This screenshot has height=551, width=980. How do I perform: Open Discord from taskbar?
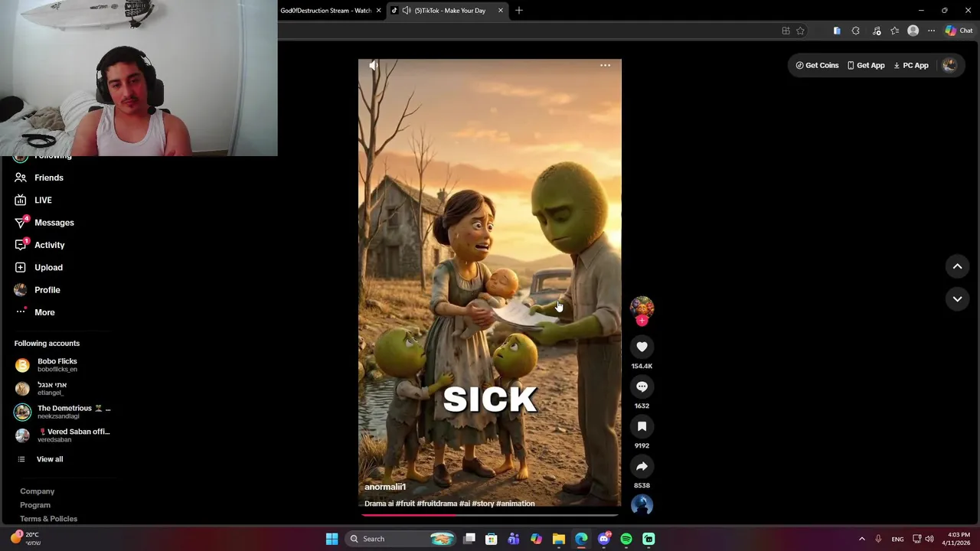pos(604,539)
